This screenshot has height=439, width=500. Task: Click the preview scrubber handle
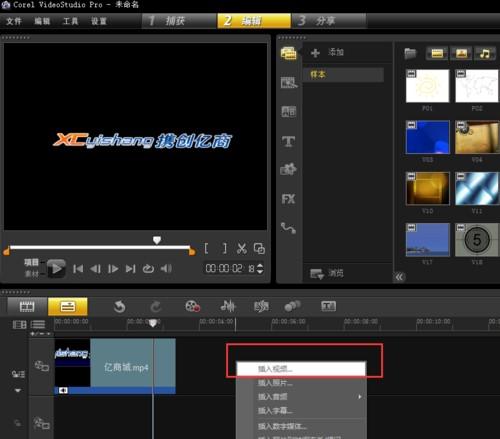(x=157, y=240)
